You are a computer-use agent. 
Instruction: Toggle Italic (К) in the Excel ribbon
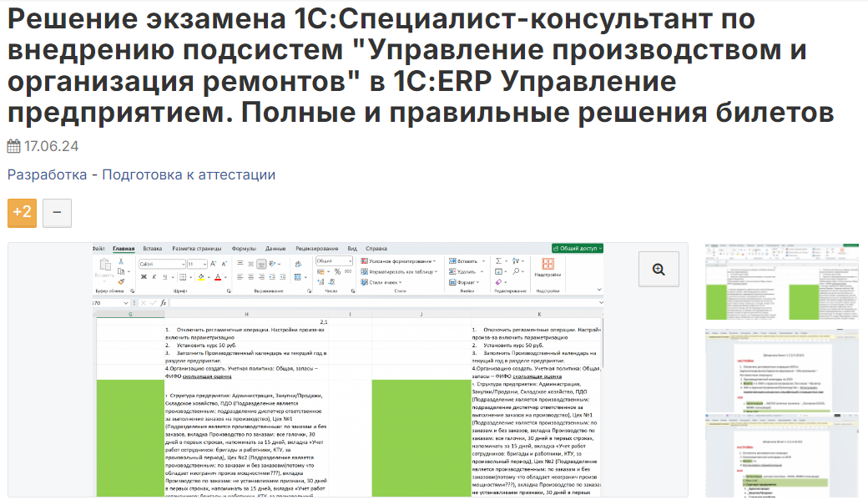point(155,276)
